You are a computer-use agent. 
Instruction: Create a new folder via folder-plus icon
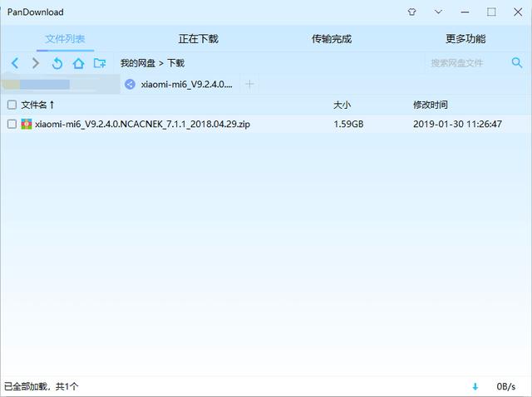100,63
